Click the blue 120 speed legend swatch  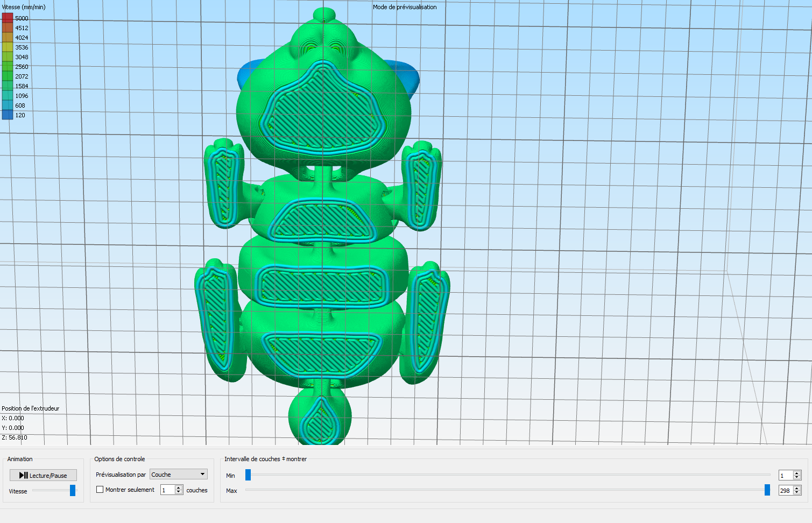click(x=8, y=115)
